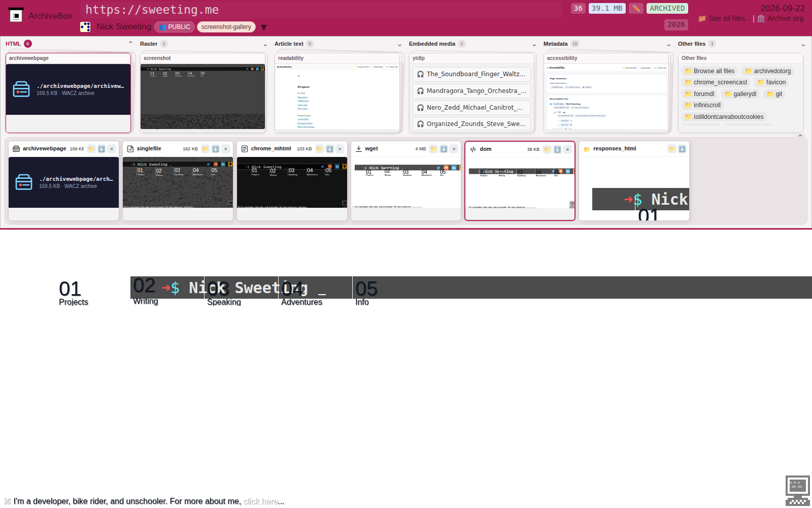Click the Browse all files button
The width and height of the screenshot is (812, 508).
(x=709, y=71)
